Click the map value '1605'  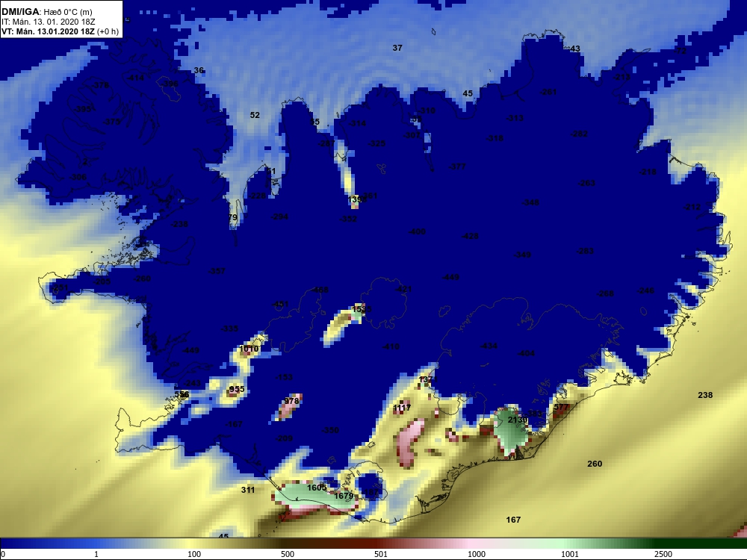pyautogui.click(x=317, y=487)
